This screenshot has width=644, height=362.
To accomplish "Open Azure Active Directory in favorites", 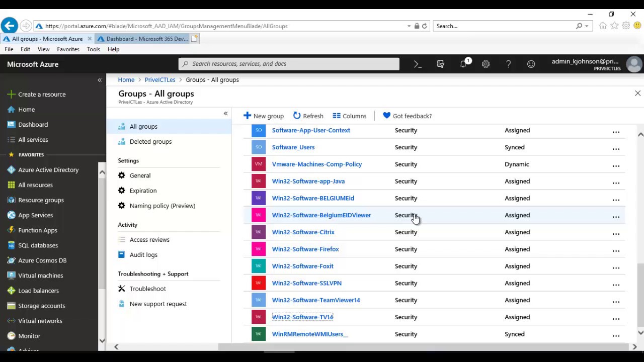I will (48, 169).
